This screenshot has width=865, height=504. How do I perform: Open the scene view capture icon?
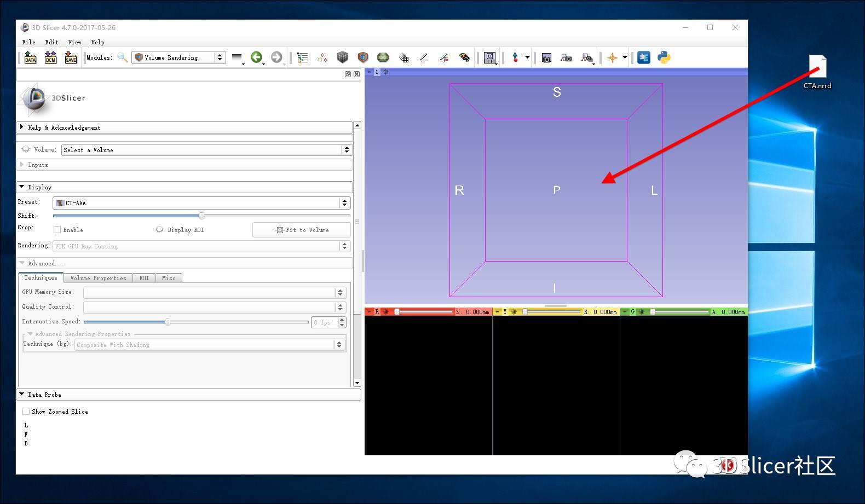pos(567,57)
